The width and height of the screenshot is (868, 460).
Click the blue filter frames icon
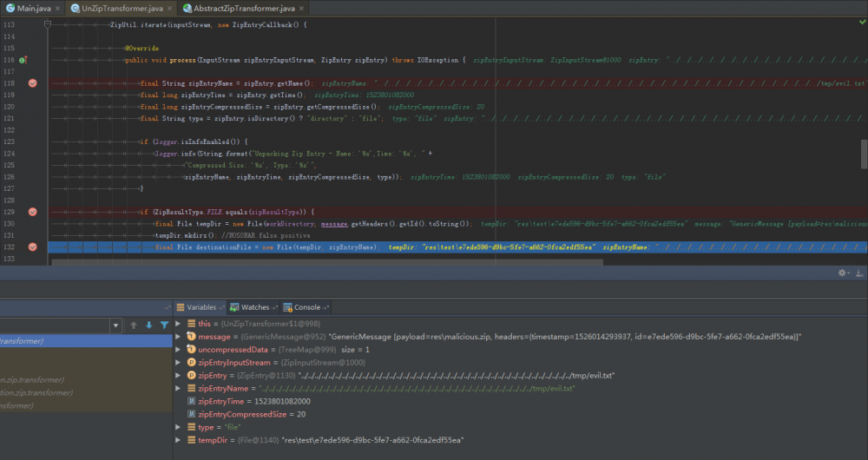(x=163, y=325)
